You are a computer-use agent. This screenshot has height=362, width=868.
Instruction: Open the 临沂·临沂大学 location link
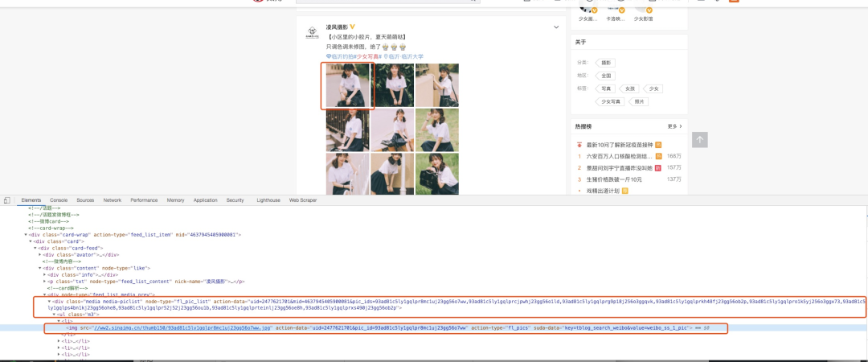point(403,56)
